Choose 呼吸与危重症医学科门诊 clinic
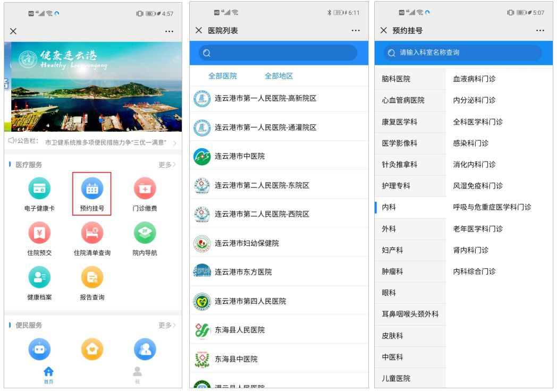This screenshot has width=557, height=392. [x=492, y=207]
